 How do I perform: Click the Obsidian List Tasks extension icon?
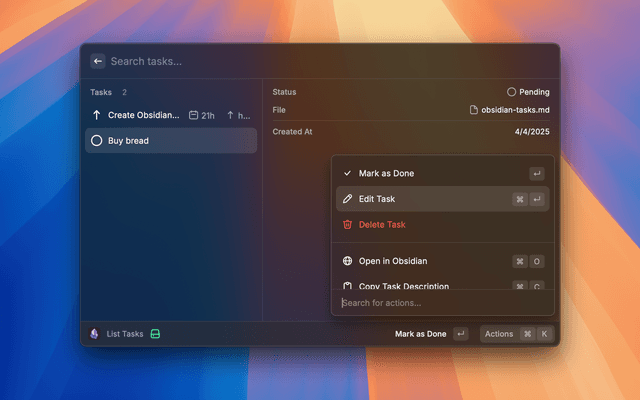tap(94, 334)
